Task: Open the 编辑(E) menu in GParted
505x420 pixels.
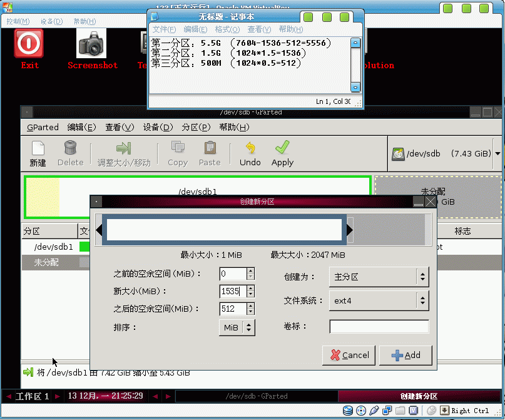Action: tap(81, 127)
